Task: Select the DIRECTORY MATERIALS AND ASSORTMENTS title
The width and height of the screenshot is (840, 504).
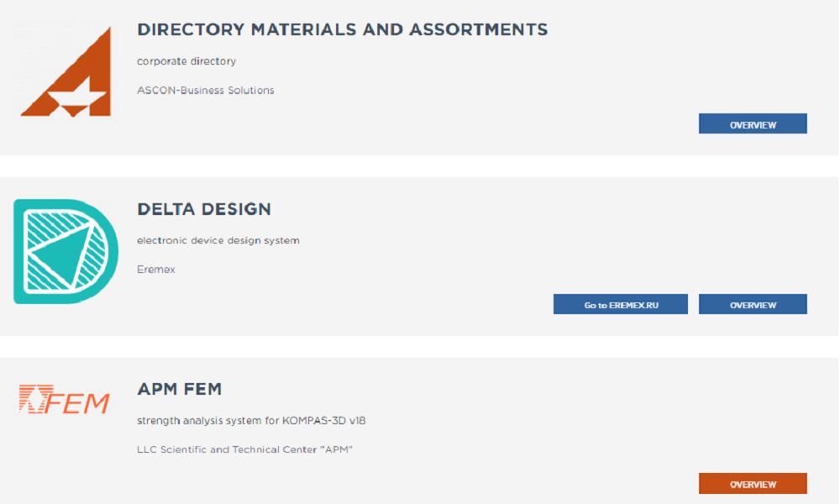Action: [343, 29]
